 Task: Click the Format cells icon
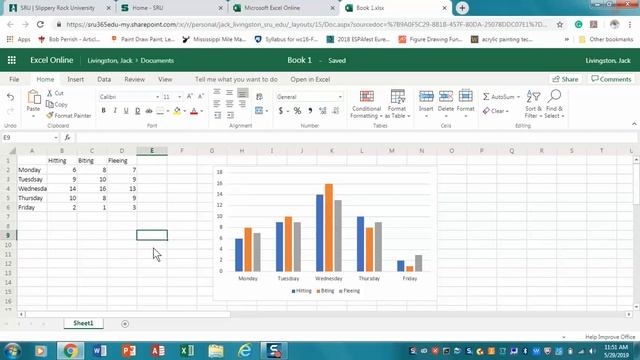[465, 96]
